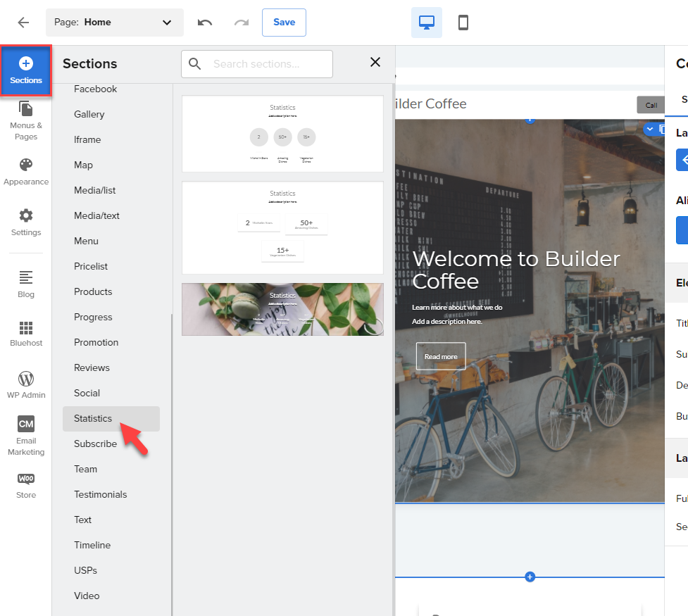
Task: Go to WP Admin
Action: pyautogui.click(x=26, y=385)
